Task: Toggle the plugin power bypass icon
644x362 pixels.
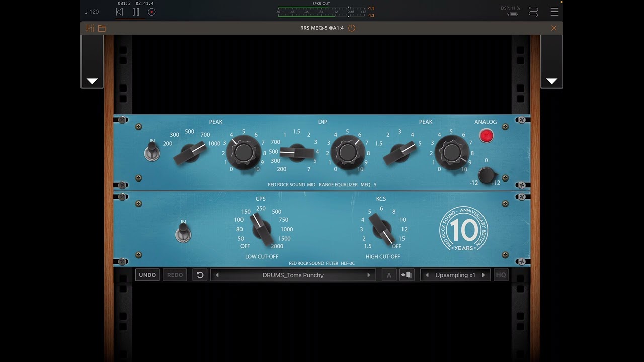Action: point(352,28)
